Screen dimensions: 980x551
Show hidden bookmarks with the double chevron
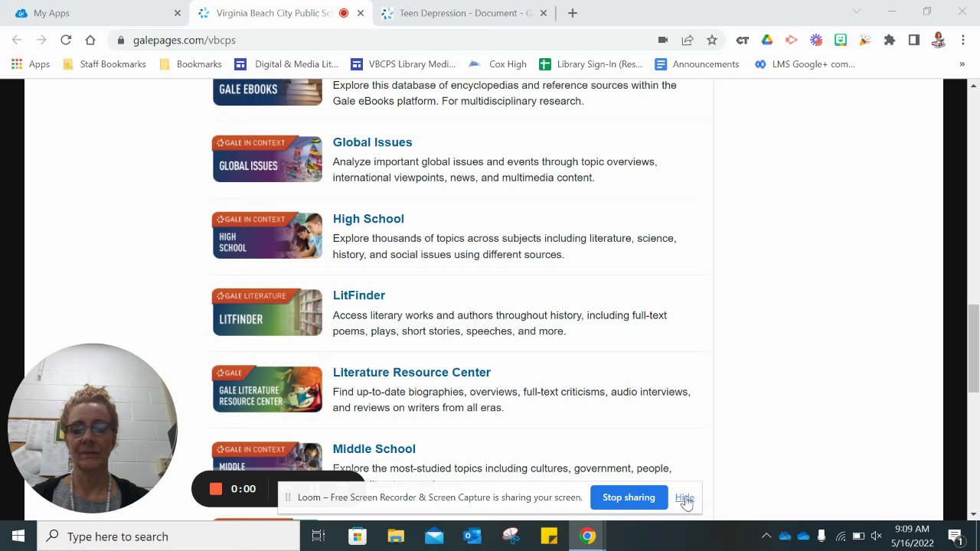tap(962, 64)
